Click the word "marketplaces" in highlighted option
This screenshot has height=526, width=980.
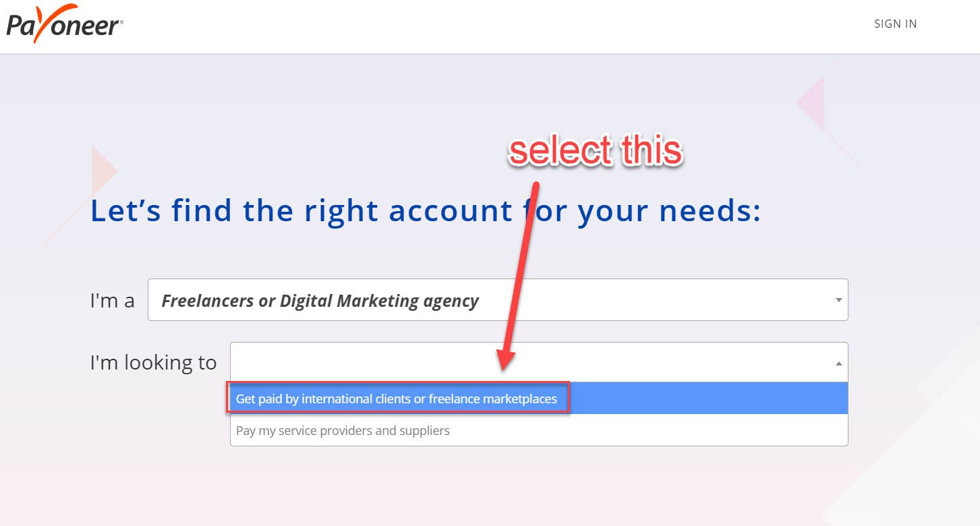click(x=521, y=399)
